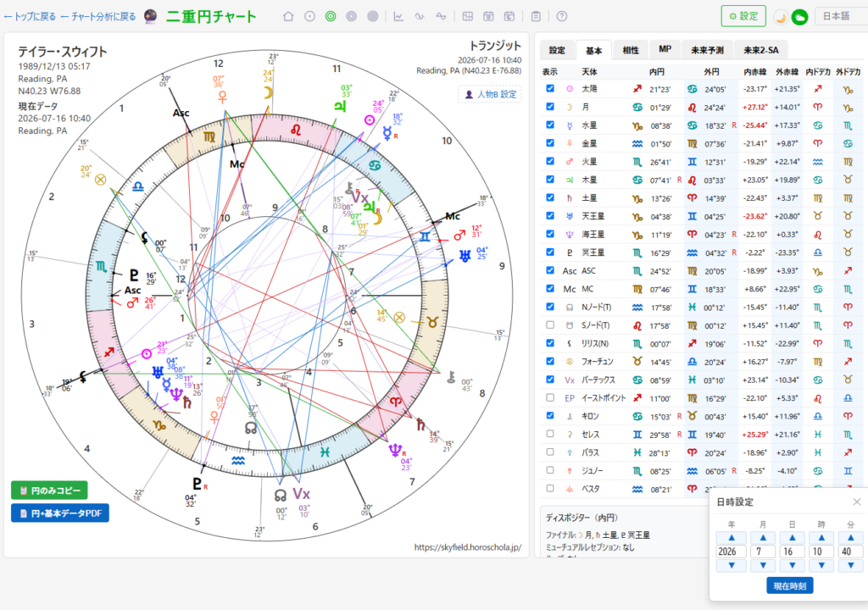Open the help question mark icon
The width and height of the screenshot is (868, 610).
click(x=562, y=17)
